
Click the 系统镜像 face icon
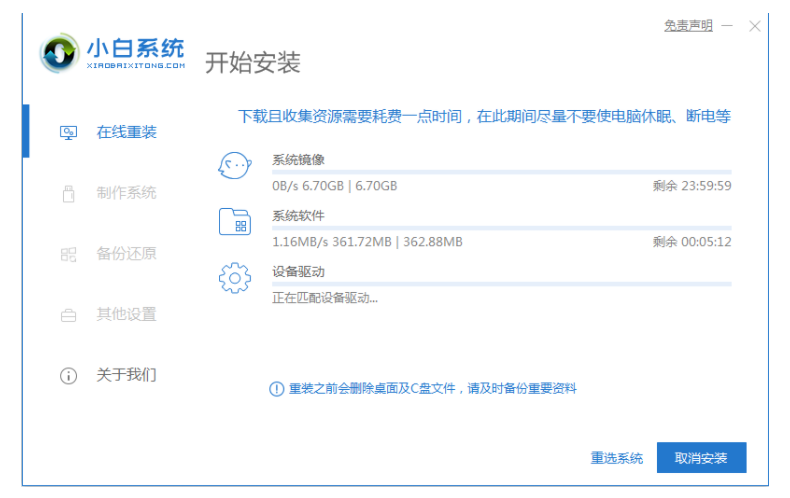(x=235, y=166)
